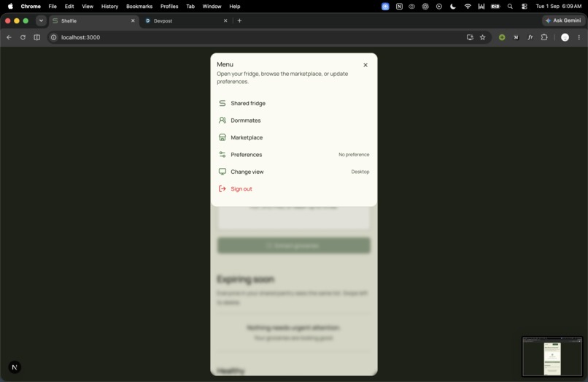Open the Profiles menu
The width and height of the screenshot is (588, 382).
[x=169, y=6]
